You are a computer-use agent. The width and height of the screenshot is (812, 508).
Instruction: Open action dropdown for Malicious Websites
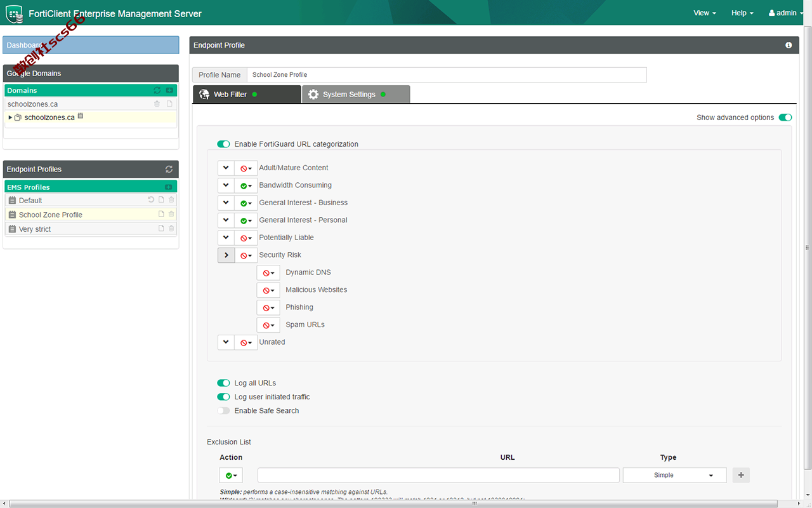pyautogui.click(x=268, y=290)
